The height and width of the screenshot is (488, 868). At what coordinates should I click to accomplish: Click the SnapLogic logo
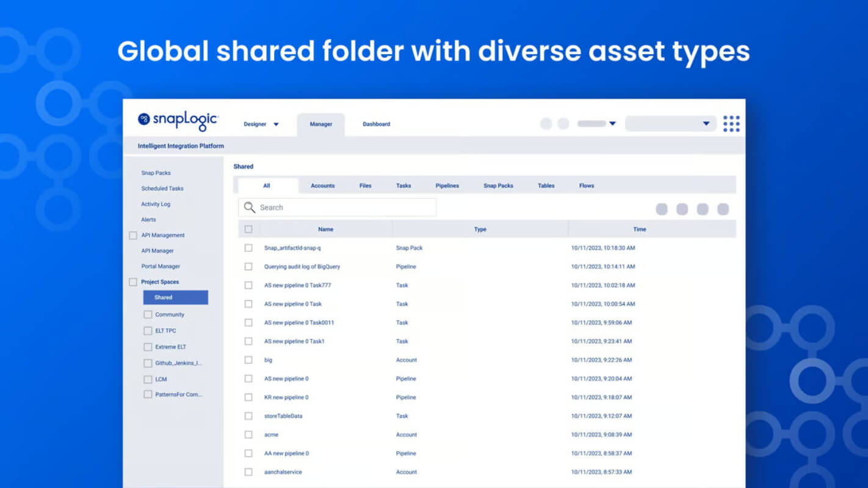point(178,120)
